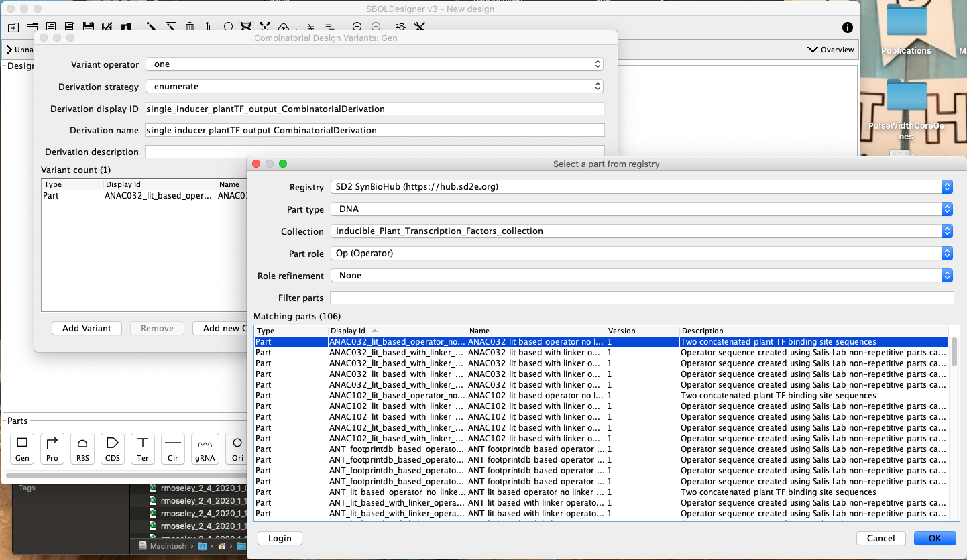Click inside the Filter parts field
This screenshot has width=967, height=560.
pyautogui.click(x=640, y=297)
